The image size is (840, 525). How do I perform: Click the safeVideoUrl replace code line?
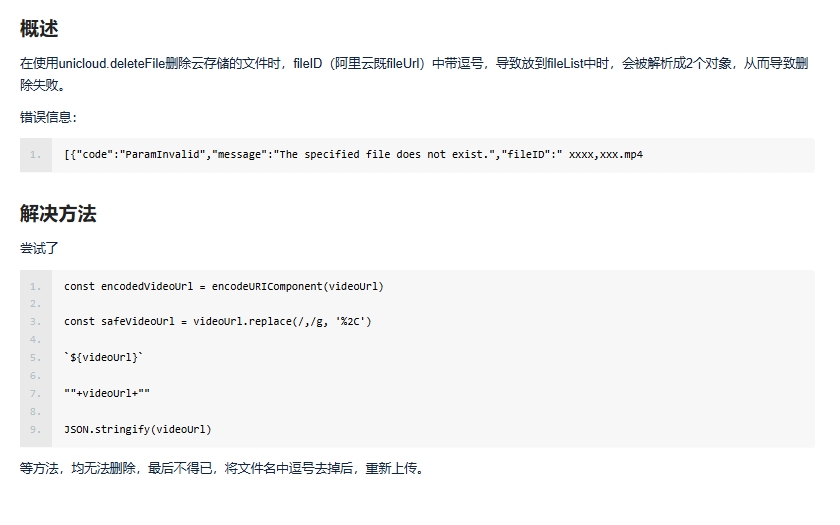[x=218, y=321]
